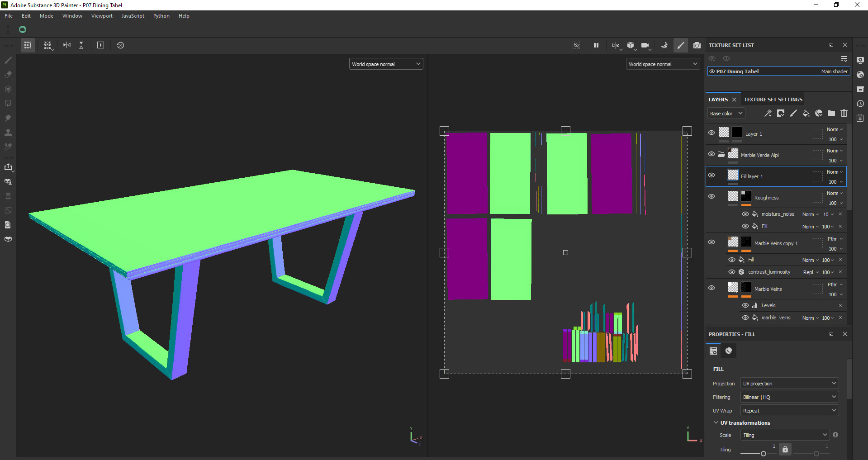This screenshot has width=868, height=460.
Task: Open shader settings globe icon on right dock
Action: pos(860,75)
